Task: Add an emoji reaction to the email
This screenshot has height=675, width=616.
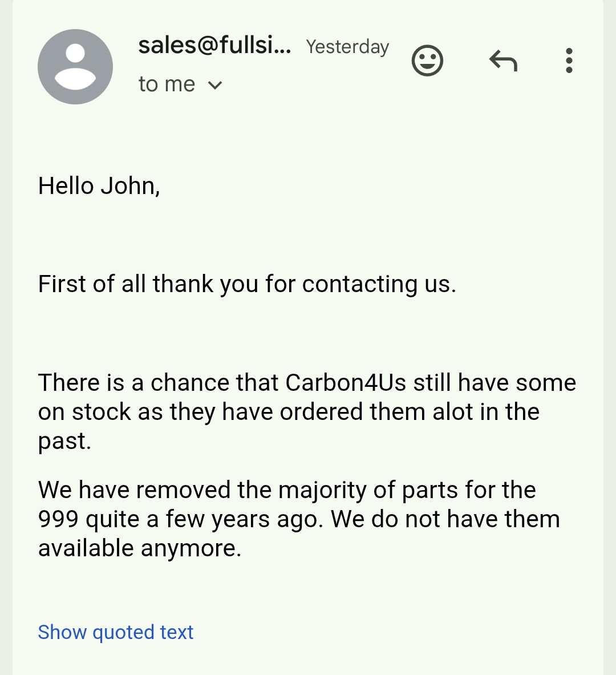Action: [427, 60]
